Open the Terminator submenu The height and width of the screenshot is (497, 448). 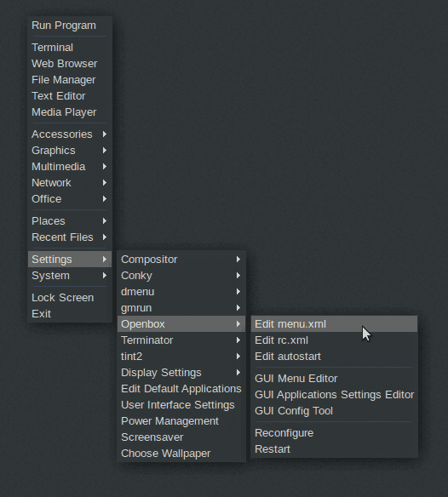[x=181, y=340]
